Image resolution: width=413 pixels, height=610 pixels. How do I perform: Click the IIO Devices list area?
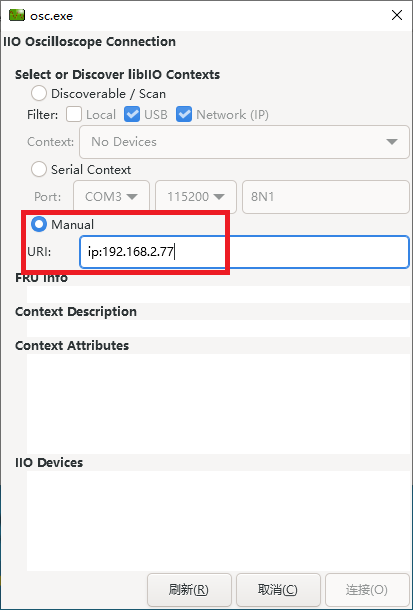(218, 521)
